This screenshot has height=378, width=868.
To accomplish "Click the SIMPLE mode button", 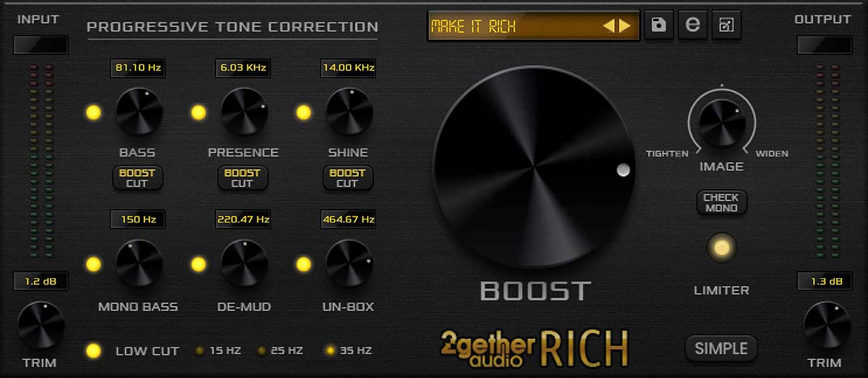I will [721, 348].
